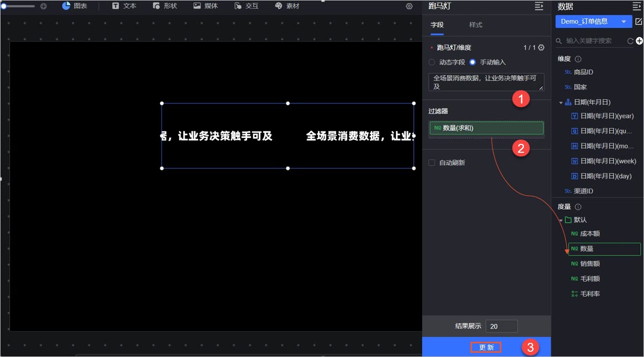
Task: Select the 媒体 (media) tool
Action: coord(206,7)
